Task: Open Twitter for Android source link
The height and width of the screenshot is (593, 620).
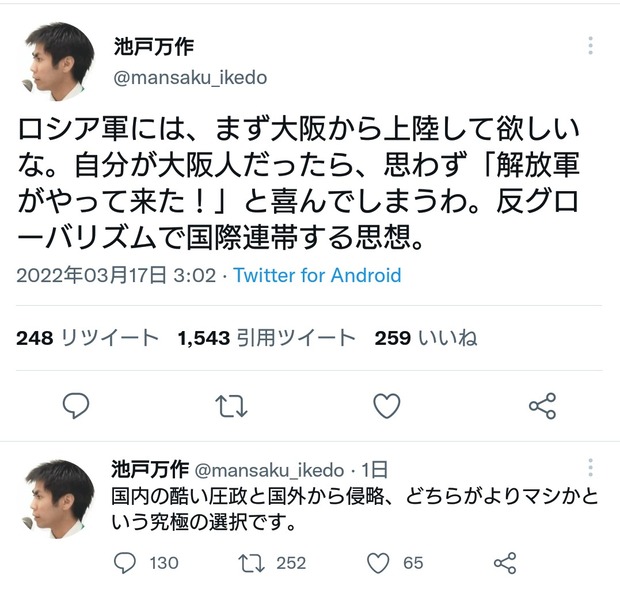Action: (317, 275)
